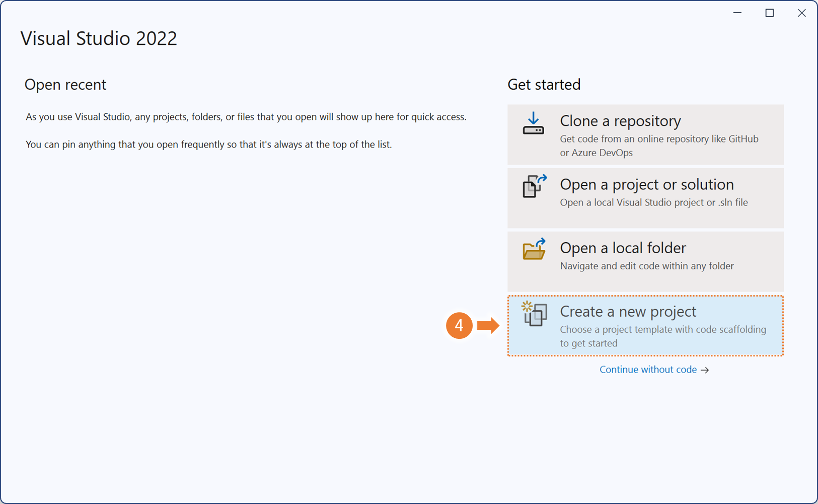The image size is (818, 504).
Task: Click the Create a new project icon
Action: (534, 314)
